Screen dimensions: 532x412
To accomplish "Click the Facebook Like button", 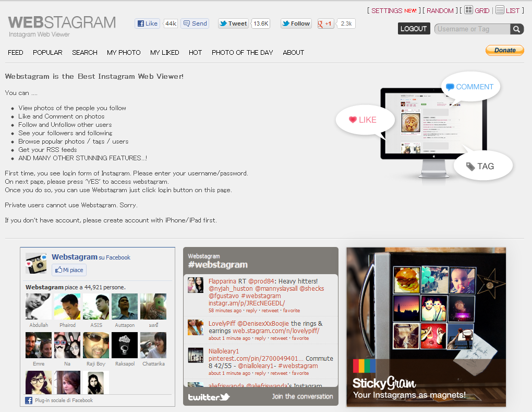I will point(148,23).
